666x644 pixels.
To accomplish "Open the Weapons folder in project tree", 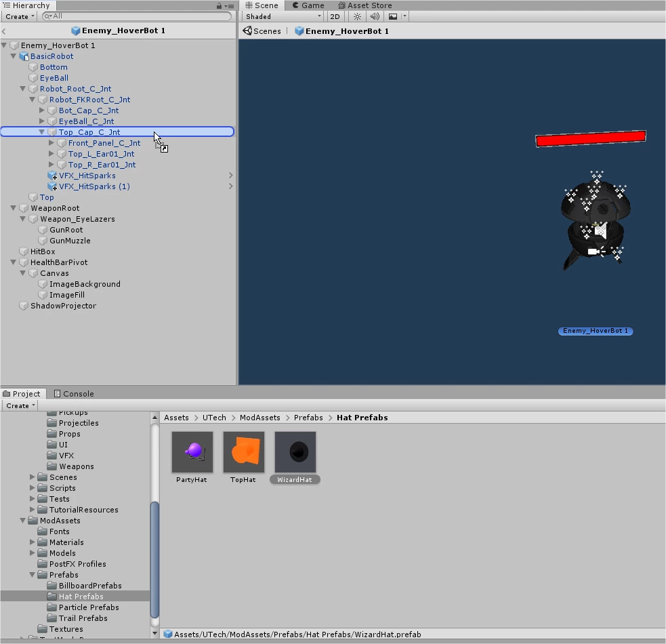I will pyautogui.click(x=76, y=466).
